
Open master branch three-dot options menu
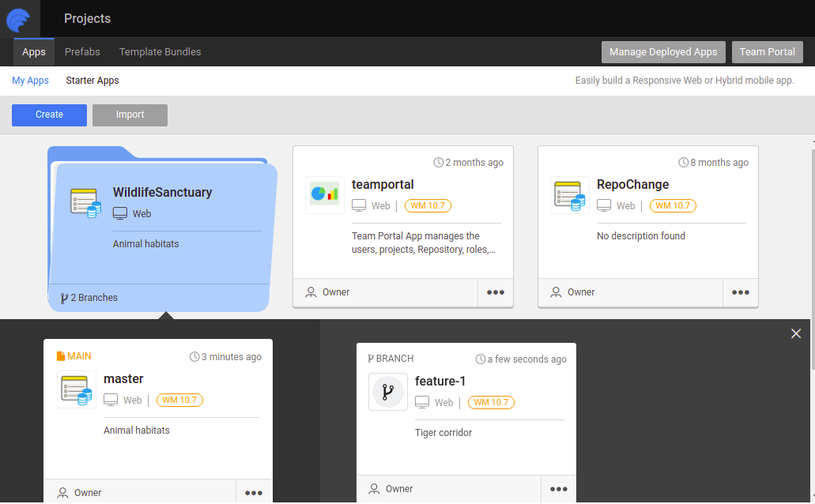pyautogui.click(x=254, y=493)
